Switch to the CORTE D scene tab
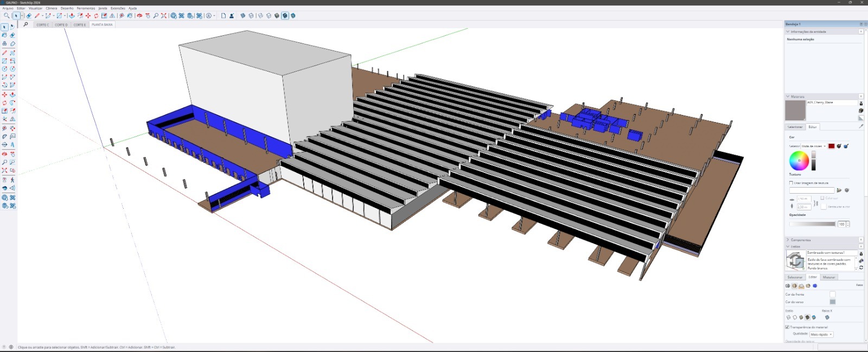This screenshot has width=868, height=352. click(x=61, y=24)
